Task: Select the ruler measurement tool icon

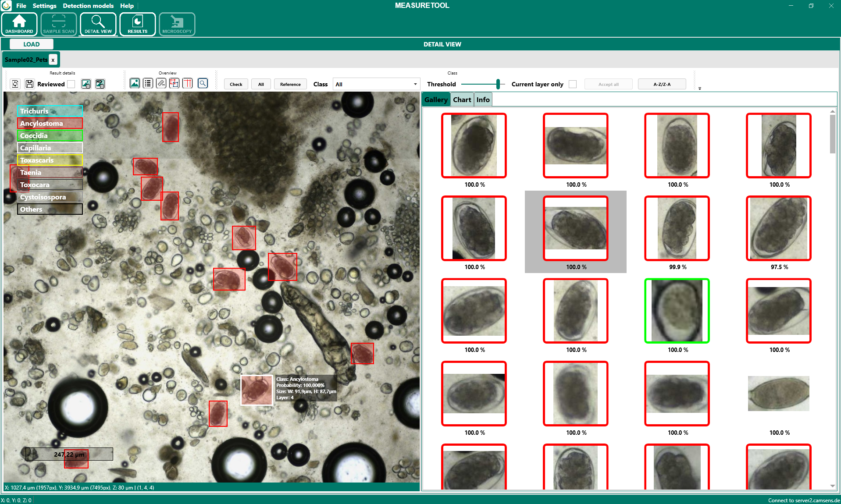Action: tap(161, 83)
